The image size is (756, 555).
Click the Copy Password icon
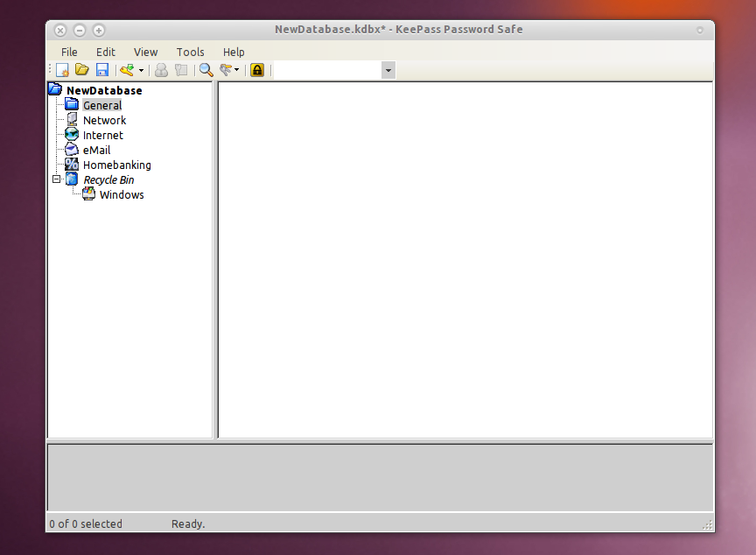click(181, 70)
